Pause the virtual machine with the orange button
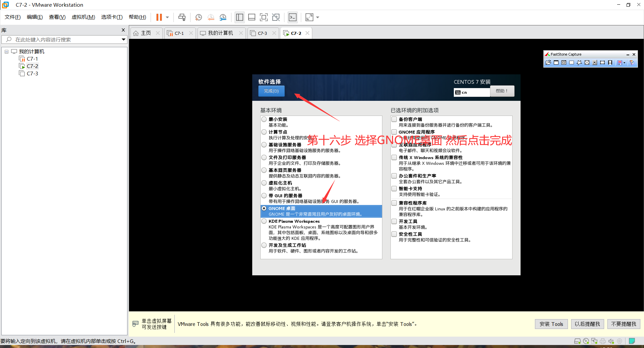The height and width of the screenshot is (348, 644). click(x=159, y=17)
